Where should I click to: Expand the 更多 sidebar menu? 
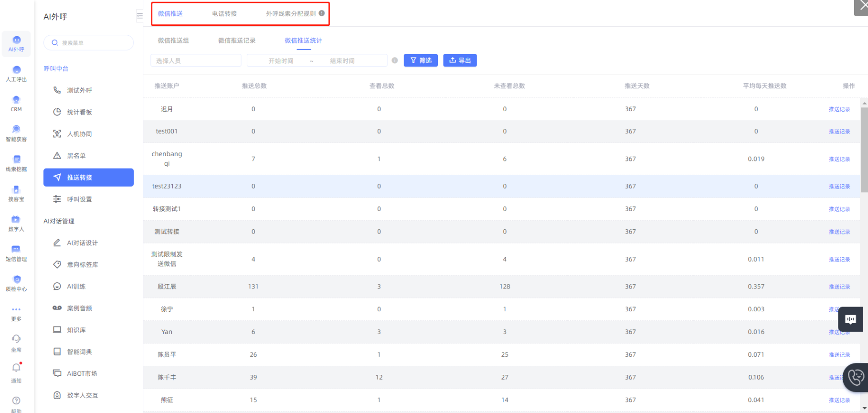[x=16, y=313]
